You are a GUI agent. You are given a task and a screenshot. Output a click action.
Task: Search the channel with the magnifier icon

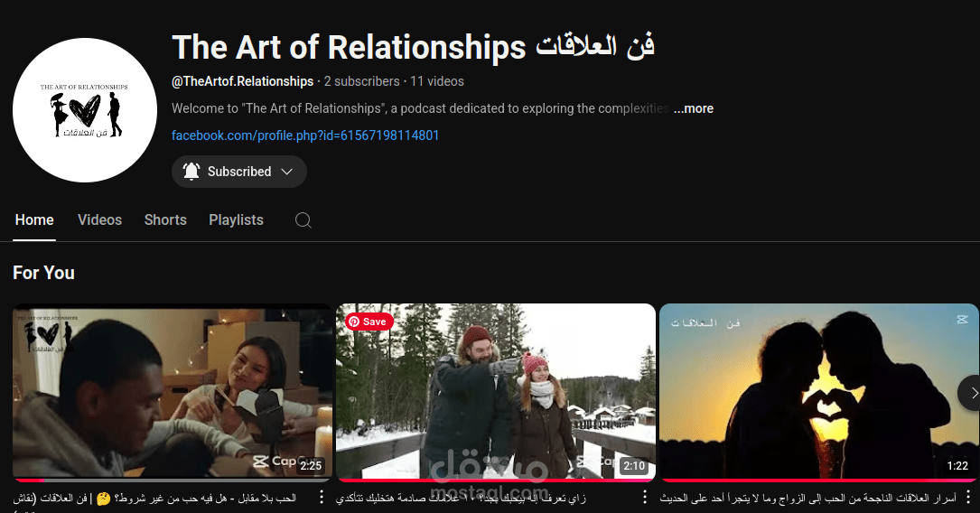303,220
